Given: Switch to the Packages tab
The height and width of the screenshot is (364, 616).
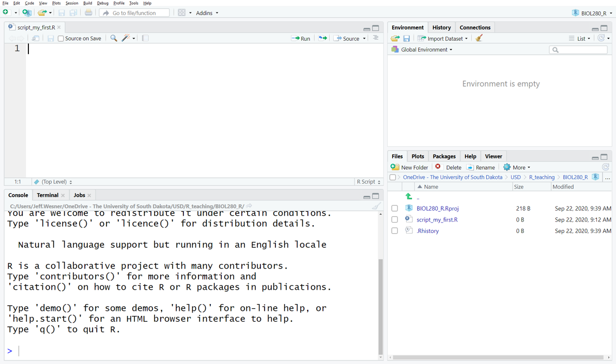Looking at the screenshot, I should 444,156.
